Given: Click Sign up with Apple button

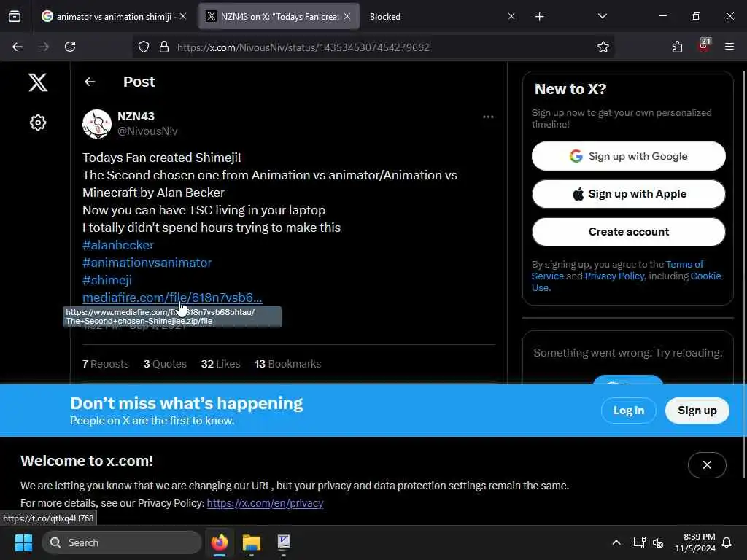Looking at the screenshot, I should pyautogui.click(x=628, y=194).
